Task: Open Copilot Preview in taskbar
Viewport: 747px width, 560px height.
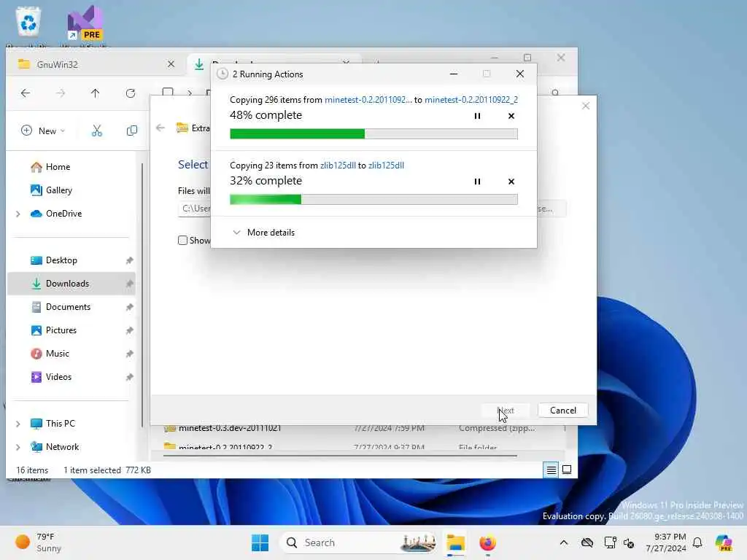Action: 724,542
